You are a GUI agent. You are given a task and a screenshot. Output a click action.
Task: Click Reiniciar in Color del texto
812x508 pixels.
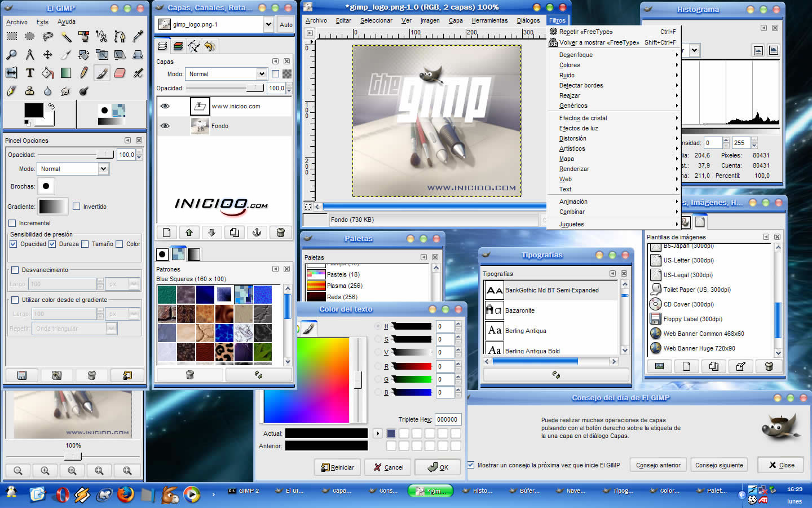click(x=337, y=467)
